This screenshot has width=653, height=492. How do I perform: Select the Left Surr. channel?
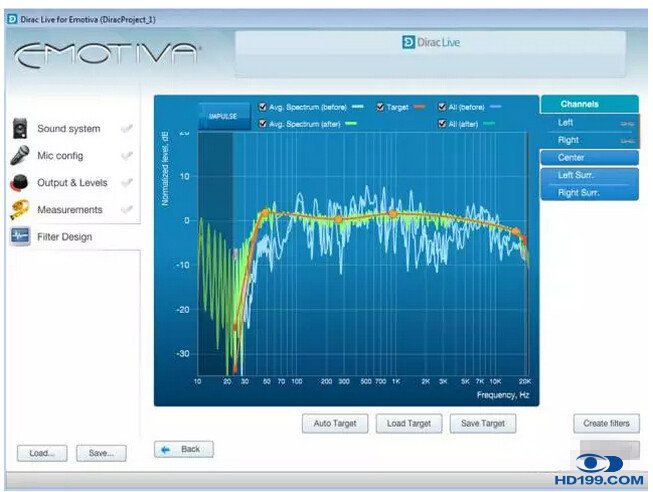(589, 175)
